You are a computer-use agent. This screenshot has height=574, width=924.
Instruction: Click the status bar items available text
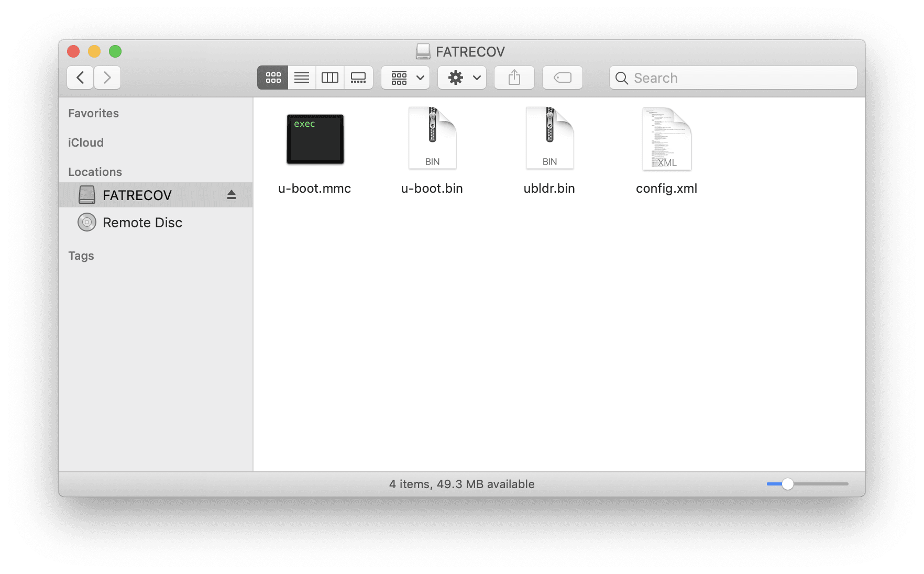[462, 484]
